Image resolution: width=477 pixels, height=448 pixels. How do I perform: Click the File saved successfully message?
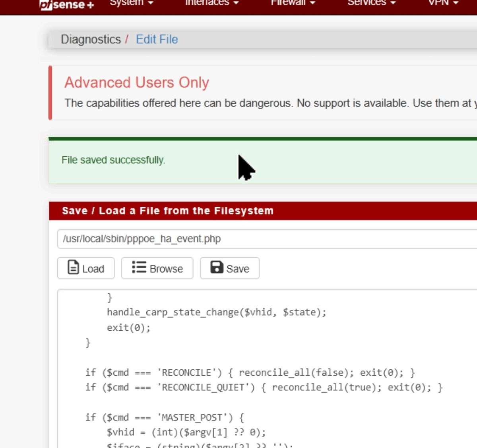113,160
